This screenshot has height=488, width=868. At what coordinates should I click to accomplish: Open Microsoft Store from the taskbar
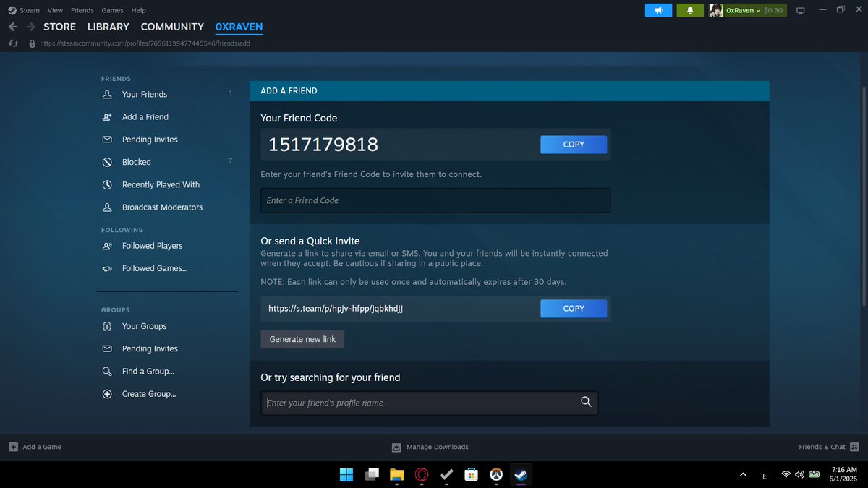[471, 475]
